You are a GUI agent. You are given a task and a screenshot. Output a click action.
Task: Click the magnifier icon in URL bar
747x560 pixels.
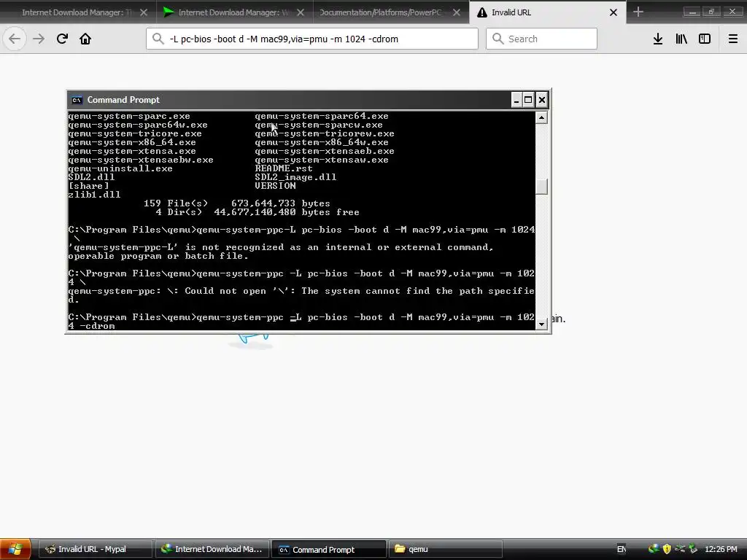(x=158, y=39)
